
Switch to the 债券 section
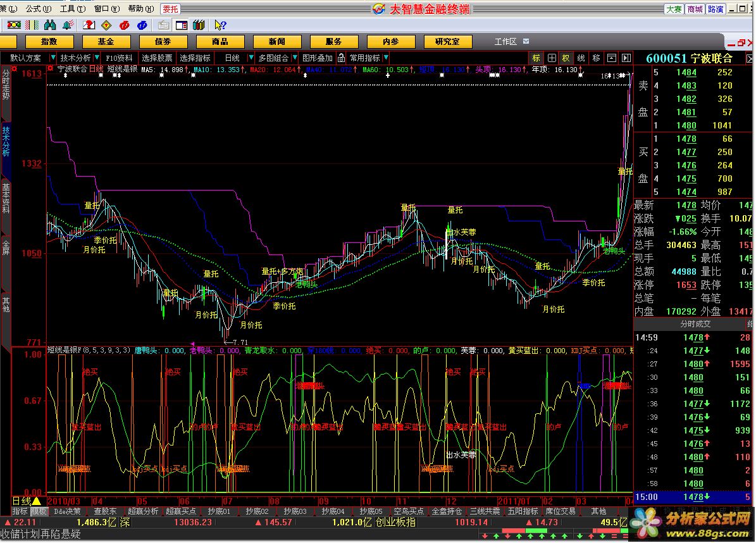(x=163, y=42)
